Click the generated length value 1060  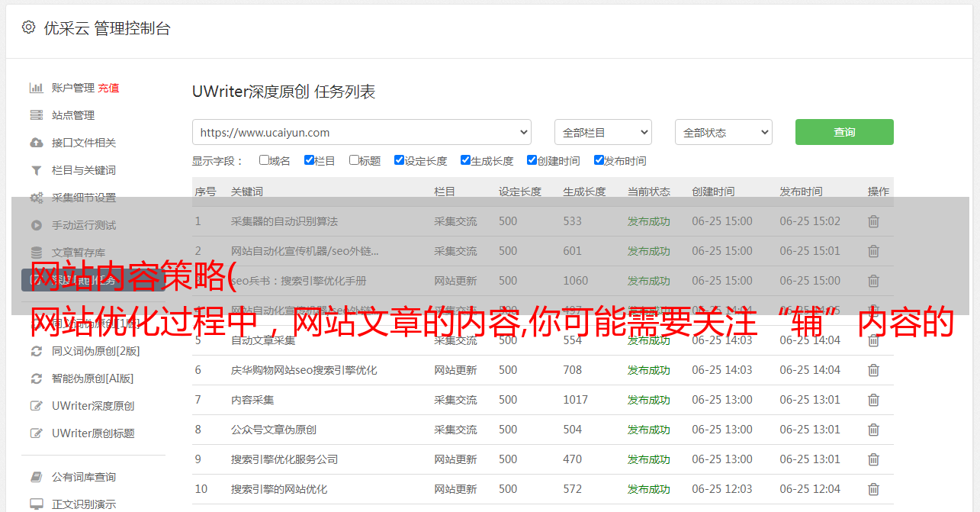pos(576,281)
